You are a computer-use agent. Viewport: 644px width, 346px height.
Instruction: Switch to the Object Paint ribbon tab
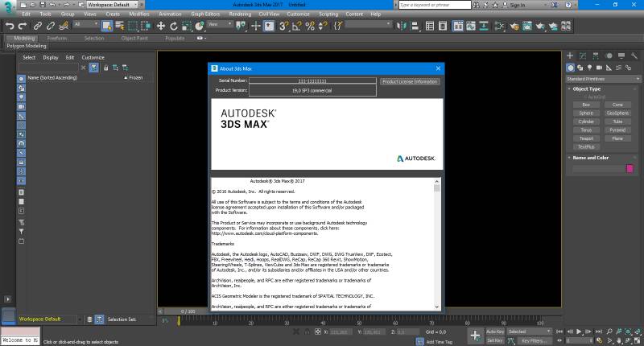[134, 38]
